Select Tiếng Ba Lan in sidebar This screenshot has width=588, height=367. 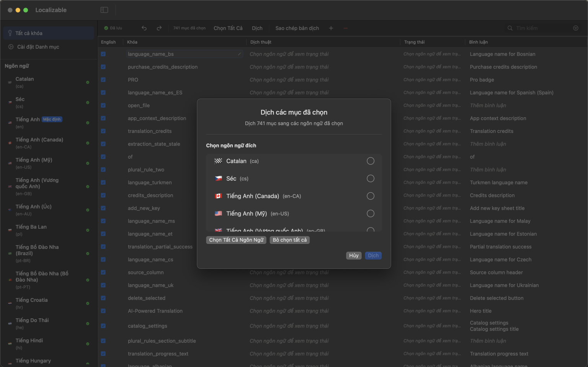click(49, 230)
